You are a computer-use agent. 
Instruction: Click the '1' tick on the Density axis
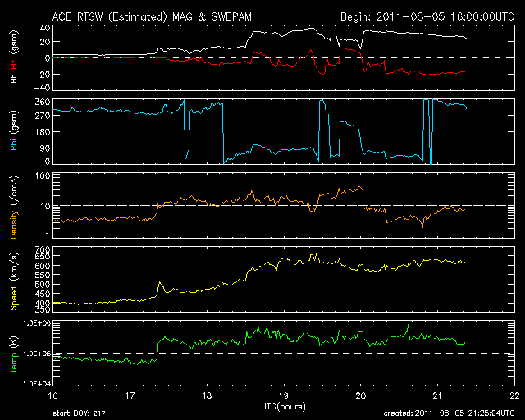(x=48, y=235)
